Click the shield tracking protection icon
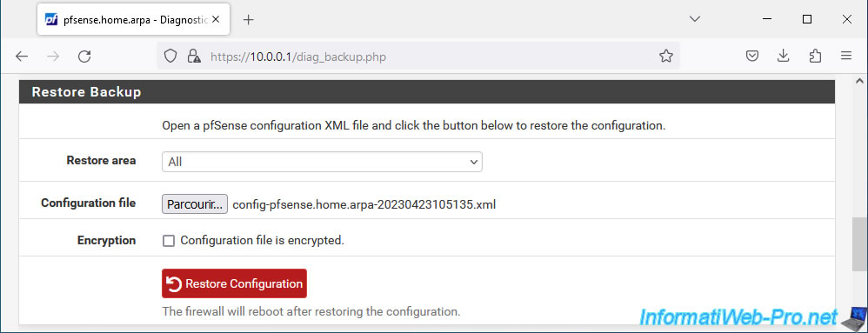Screen dimensions: 868x333 point(170,56)
